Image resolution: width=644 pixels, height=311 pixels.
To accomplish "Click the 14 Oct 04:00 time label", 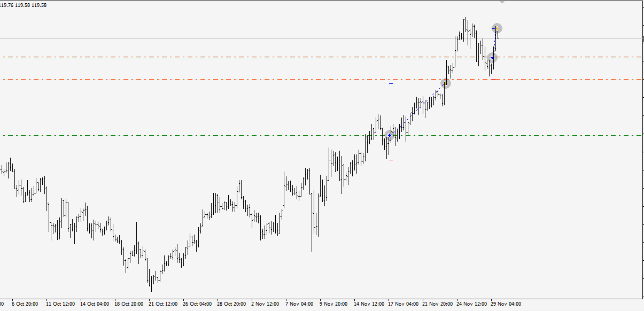I will click(x=94, y=304).
